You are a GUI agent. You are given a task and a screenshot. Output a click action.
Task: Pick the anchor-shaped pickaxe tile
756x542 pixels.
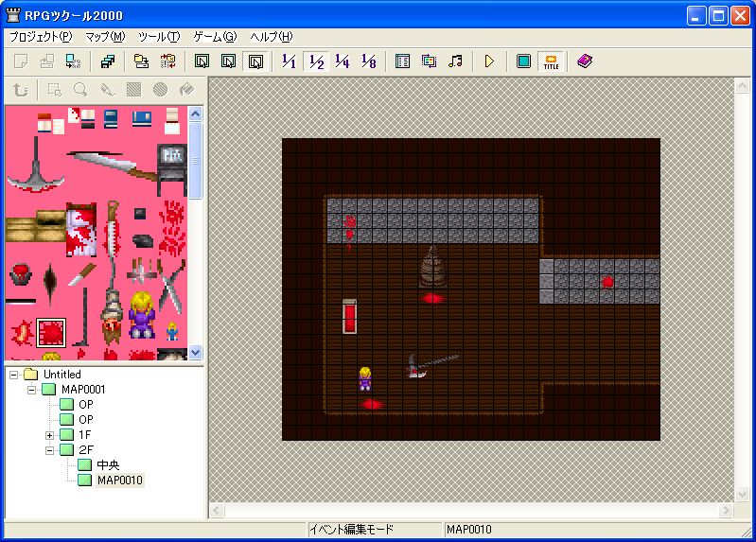(36, 166)
